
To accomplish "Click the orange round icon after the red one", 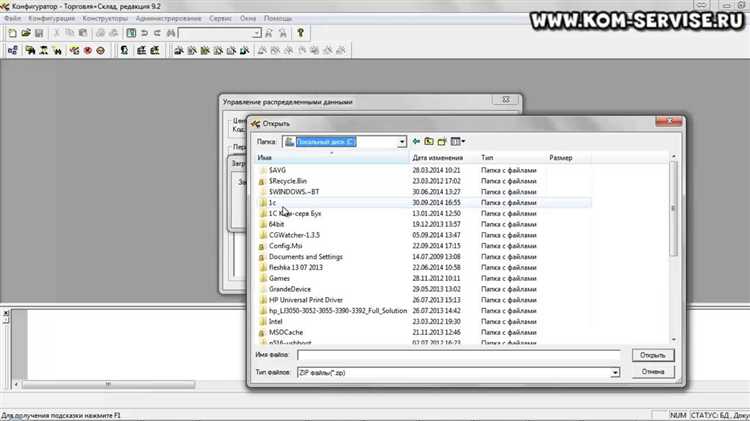I will (100, 50).
